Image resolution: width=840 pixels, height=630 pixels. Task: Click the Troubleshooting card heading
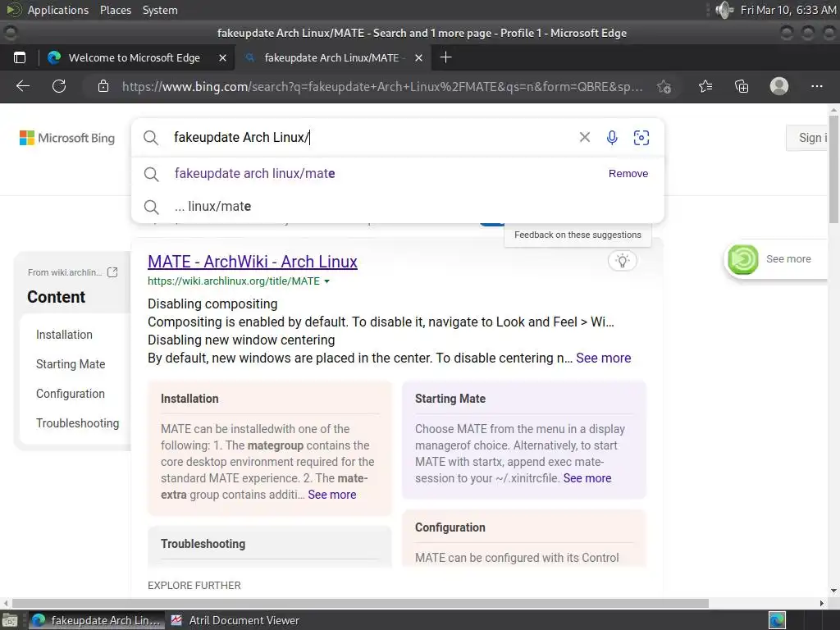[x=203, y=544]
